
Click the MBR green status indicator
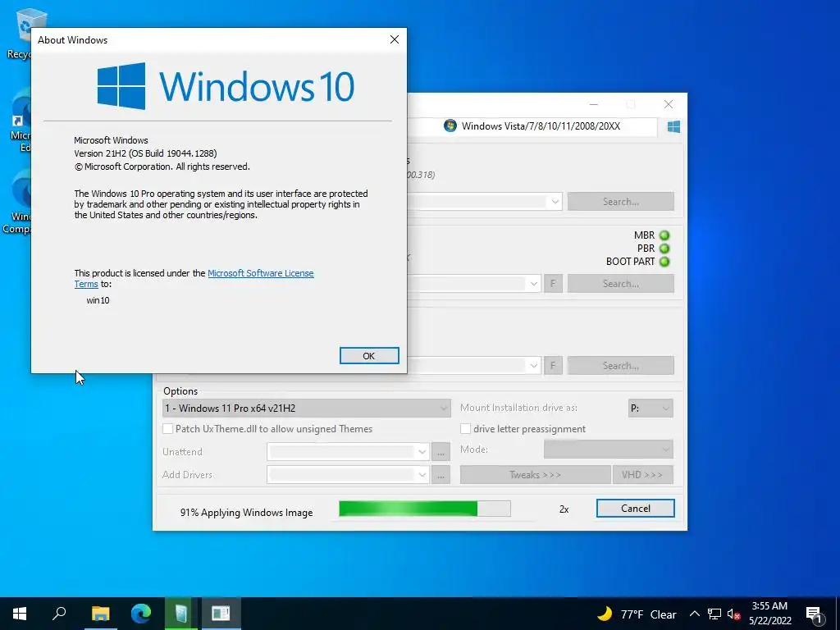(x=664, y=235)
